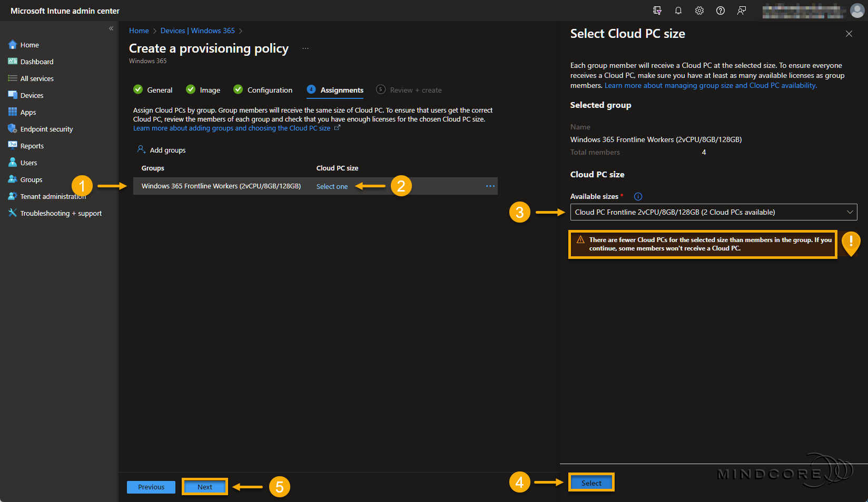The height and width of the screenshot is (502, 868).
Task: Close the Select Cloud PC size panel
Action: click(x=849, y=34)
